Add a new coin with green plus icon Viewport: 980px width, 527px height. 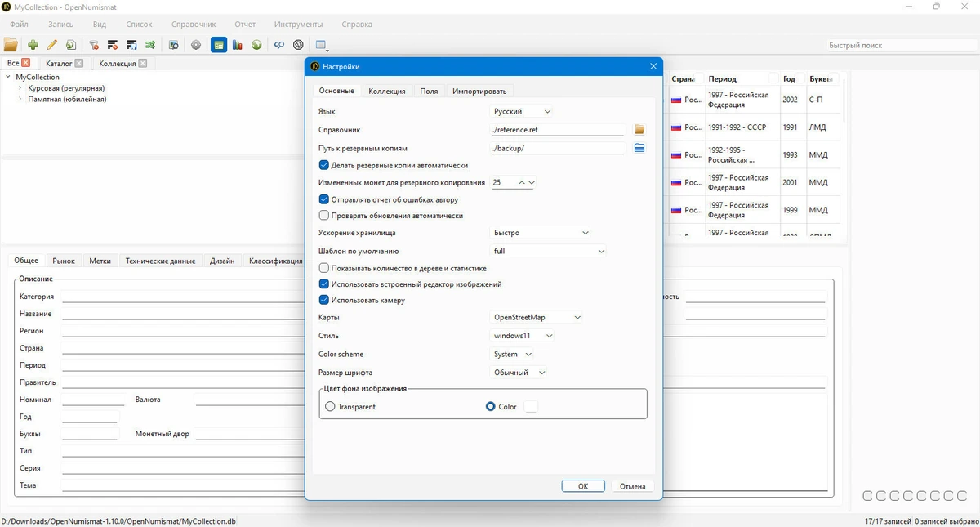(33, 45)
